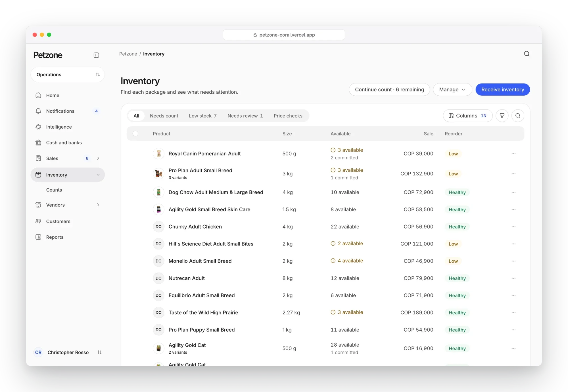
Task: Open row actions for Equilibrio Adult Small Breed
Action: pyautogui.click(x=513, y=295)
